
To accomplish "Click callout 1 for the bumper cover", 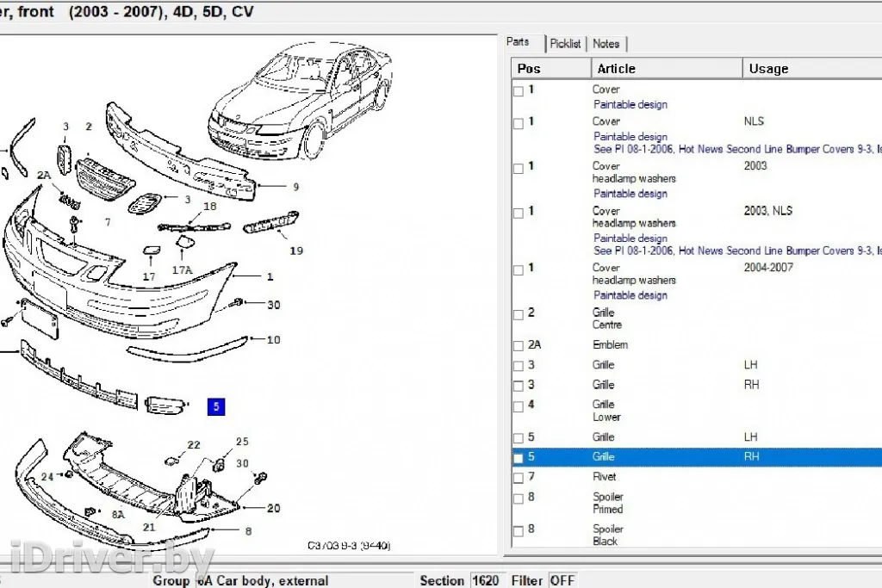I will pyautogui.click(x=270, y=276).
